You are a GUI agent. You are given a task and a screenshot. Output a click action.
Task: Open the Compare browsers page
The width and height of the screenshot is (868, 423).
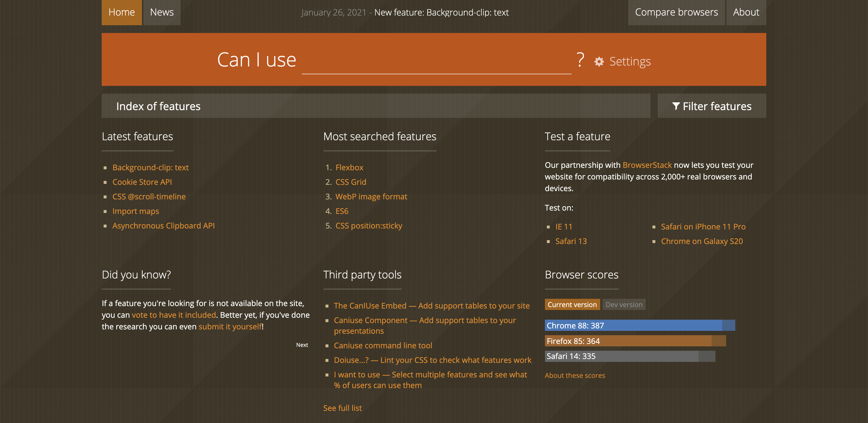(676, 12)
